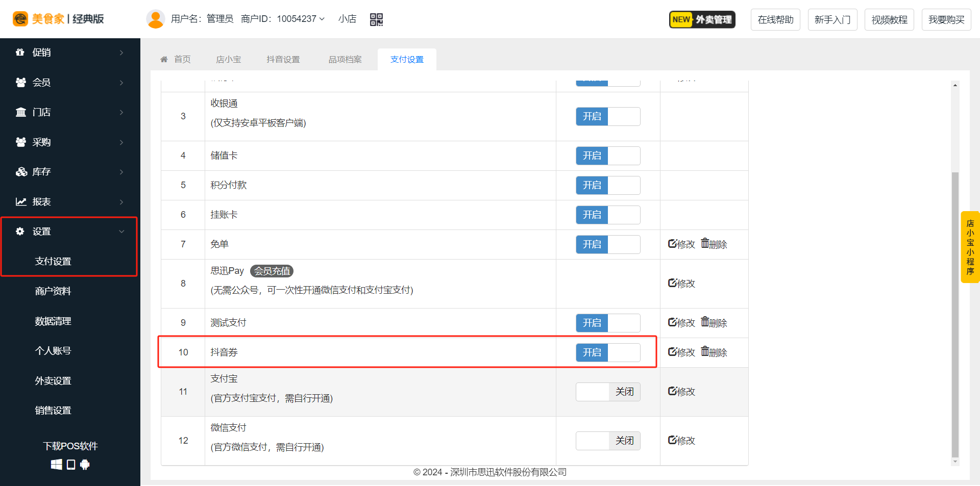Click the 在线帮助 button
This screenshot has height=486, width=980.
tap(775, 19)
